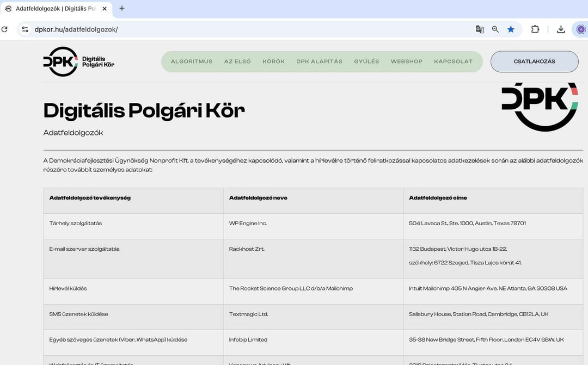Viewport: 588px width, 365px height.
Task: Click the 'Intuit Mailchimp 405 N Angier' address
Action: [x=488, y=288]
